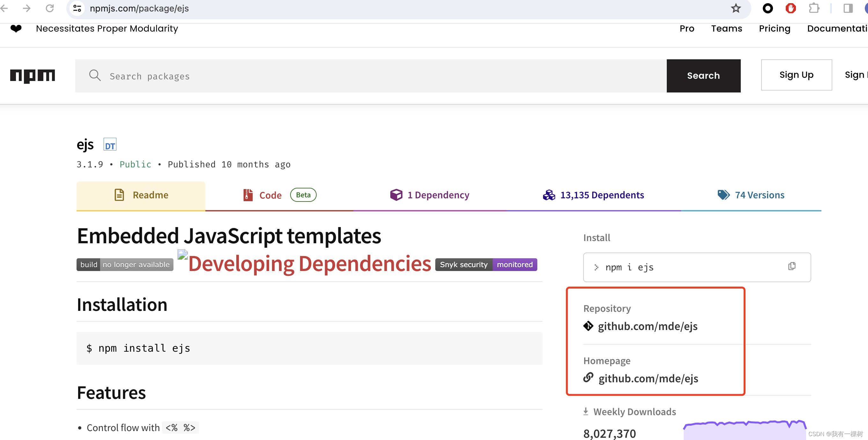Click the homepage chain-link icon

[588, 378]
